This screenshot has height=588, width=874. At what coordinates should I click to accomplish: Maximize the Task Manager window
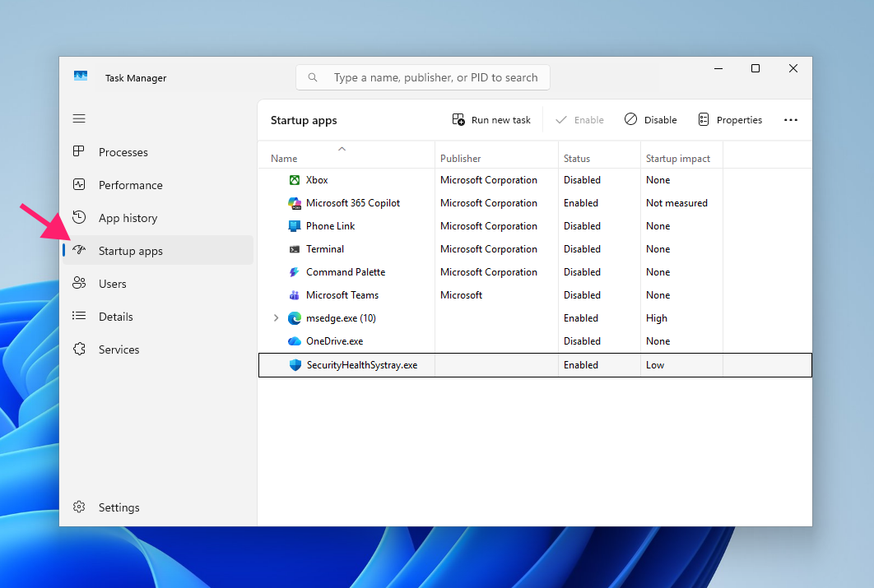755,68
